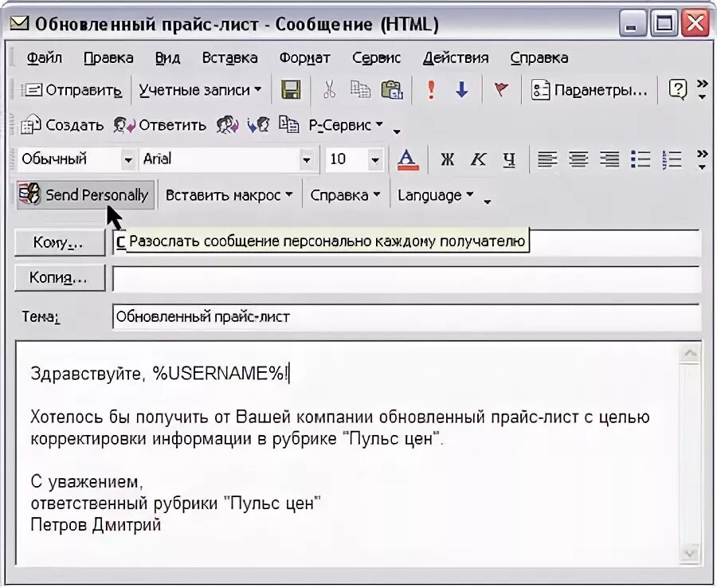Viewport: 717px width, 588px height.
Task: Click the Создать new message button
Action: (x=62, y=125)
